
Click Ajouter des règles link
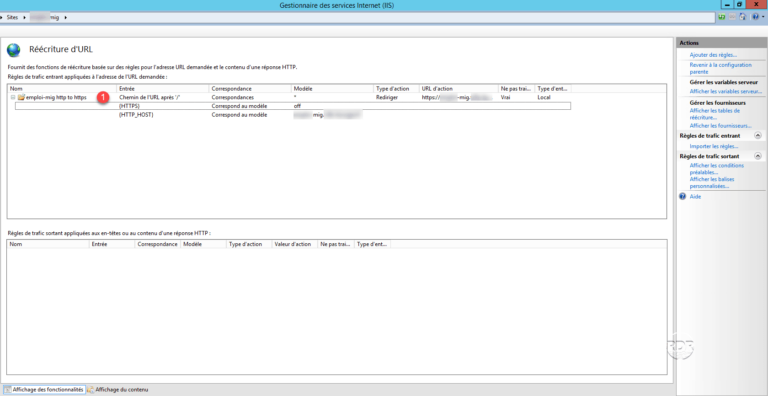(x=713, y=55)
